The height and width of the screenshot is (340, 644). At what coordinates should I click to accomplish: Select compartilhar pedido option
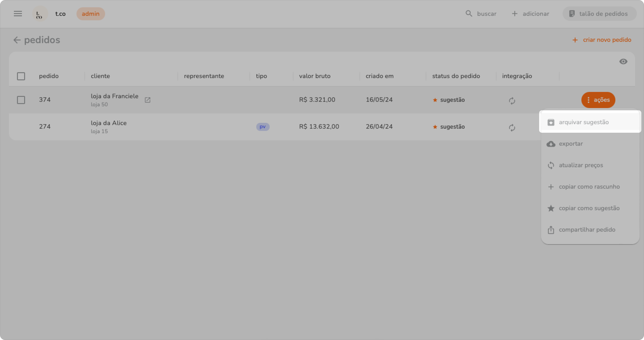pyautogui.click(x=587, y=230)
